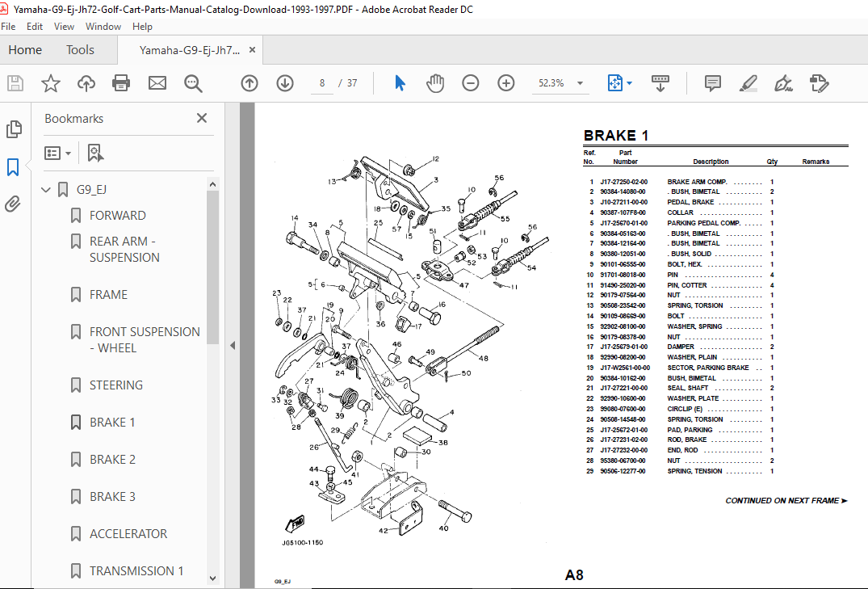Screen dimensions: 868x589
Task: Close the Bookmarks panel
Action: [202, 118]
